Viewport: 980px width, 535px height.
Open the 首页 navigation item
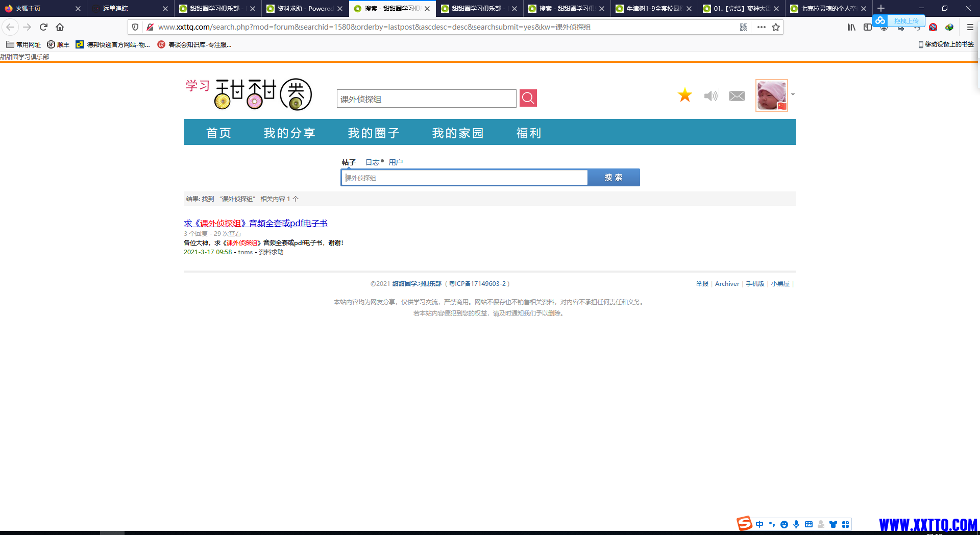coord(218,133)
